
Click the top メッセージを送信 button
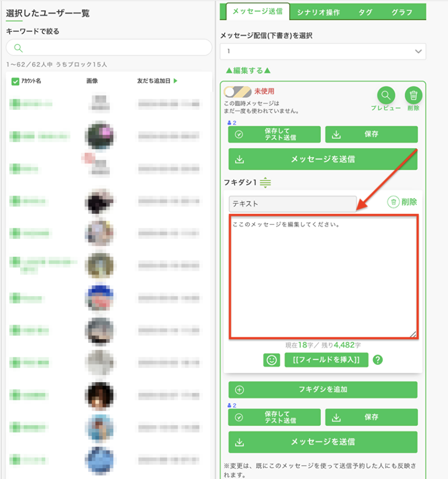click(323, 159)
